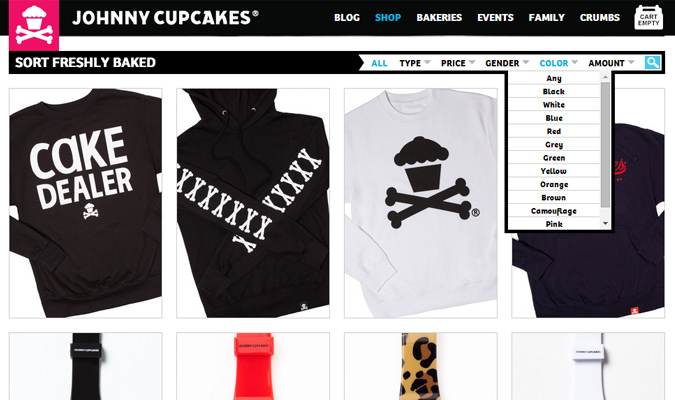This screenshot has width=675, height=400.
Task: Select Black from the color list
Action: [x=554, y=92]
